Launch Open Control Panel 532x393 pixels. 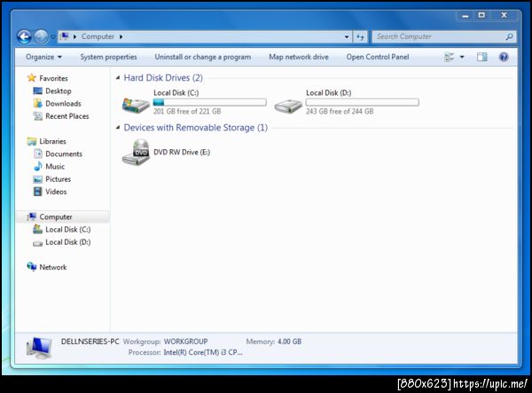tap(378, 57)
